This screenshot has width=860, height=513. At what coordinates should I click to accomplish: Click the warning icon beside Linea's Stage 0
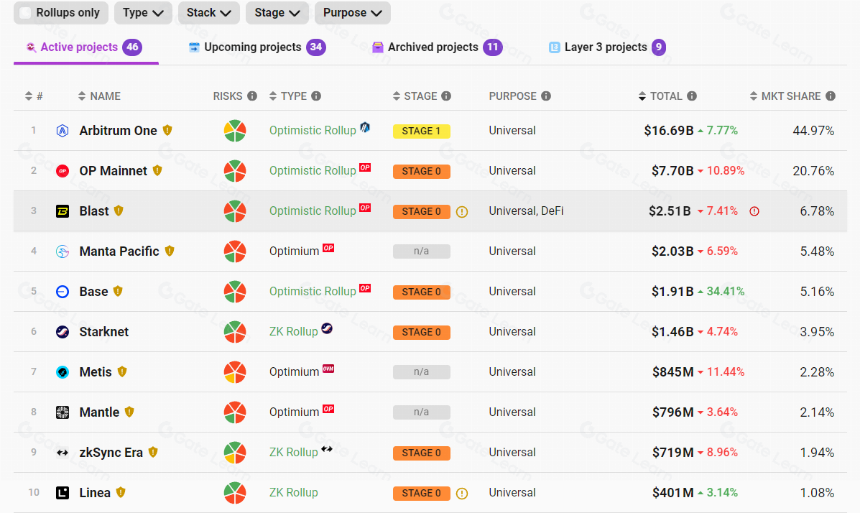(x=462, y=493)
